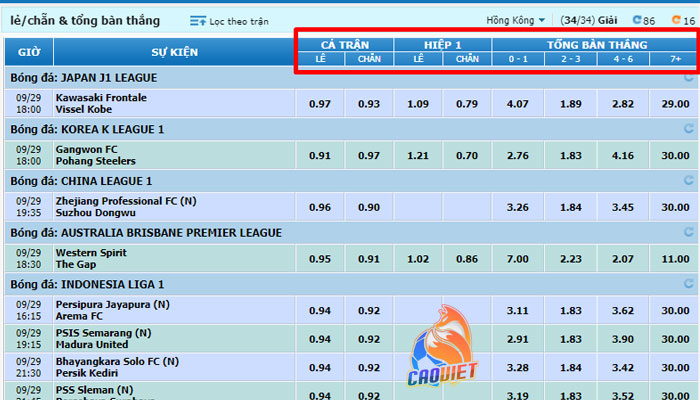Click the GIỜ column header
Image resolution: width=700 pixels, height=400 pixels.
click(29, 52)
